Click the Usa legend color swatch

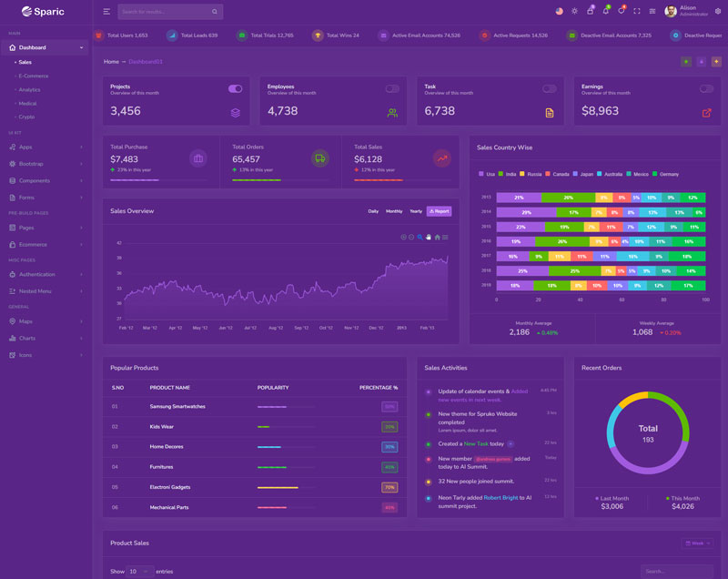(481, 174)
